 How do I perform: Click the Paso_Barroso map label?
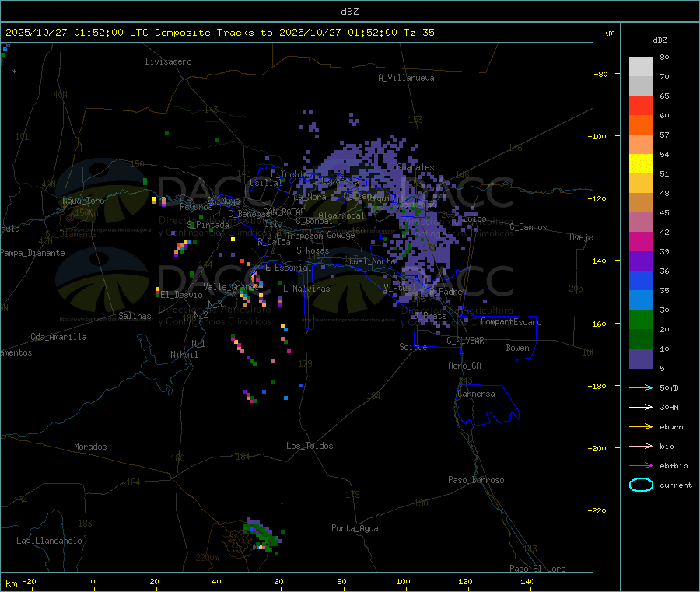point(476,480)
